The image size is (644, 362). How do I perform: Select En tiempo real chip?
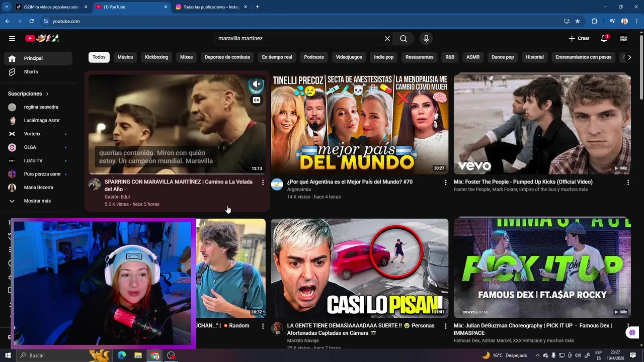[x=277, y=57]
